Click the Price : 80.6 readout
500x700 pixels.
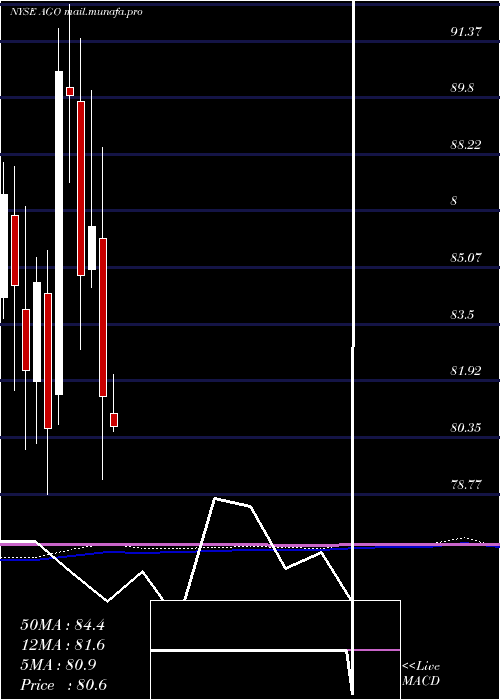[63, 685]
